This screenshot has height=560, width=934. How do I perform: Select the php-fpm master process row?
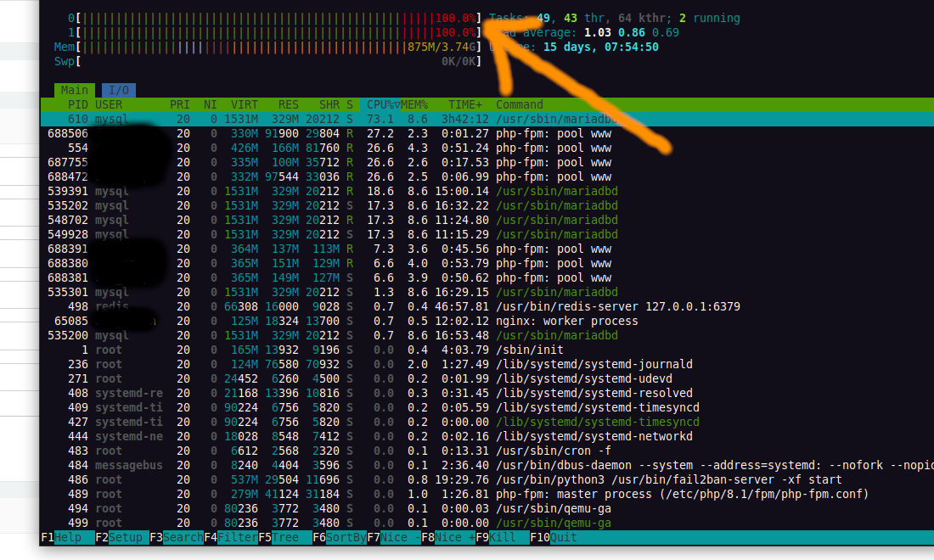click(487, 495)
